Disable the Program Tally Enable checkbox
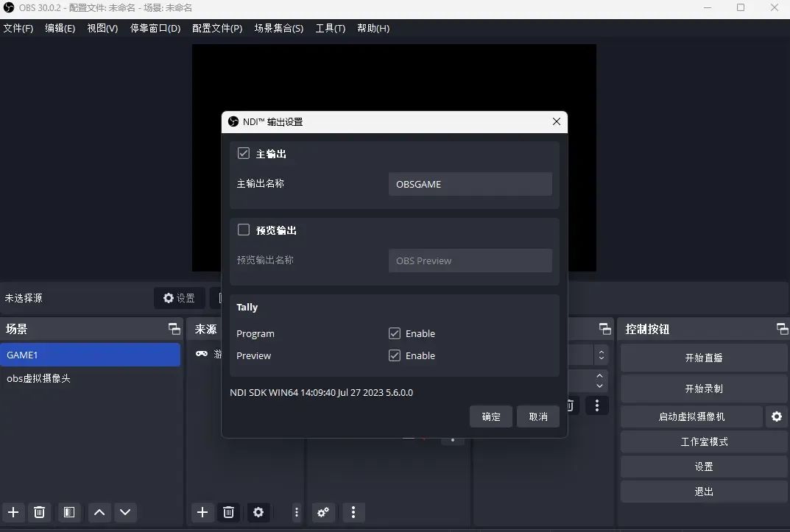The height and width of the screenshot is (532, 790). tap(395, 333)
